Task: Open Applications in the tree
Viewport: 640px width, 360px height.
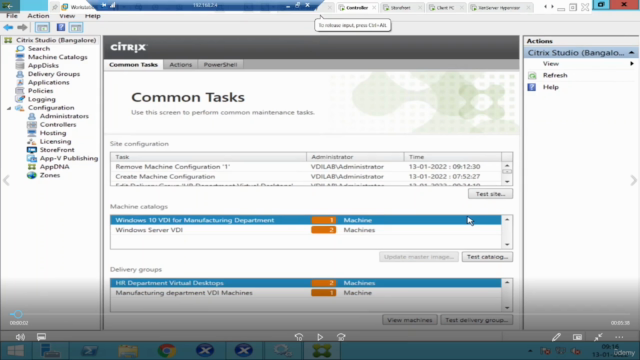Action: tap(49, 82)
